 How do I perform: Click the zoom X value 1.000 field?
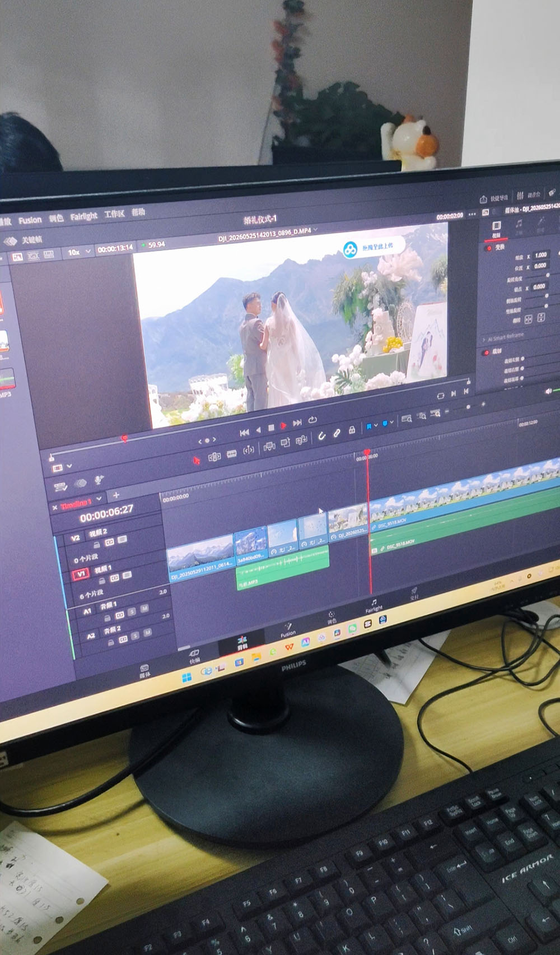[540, 255]
